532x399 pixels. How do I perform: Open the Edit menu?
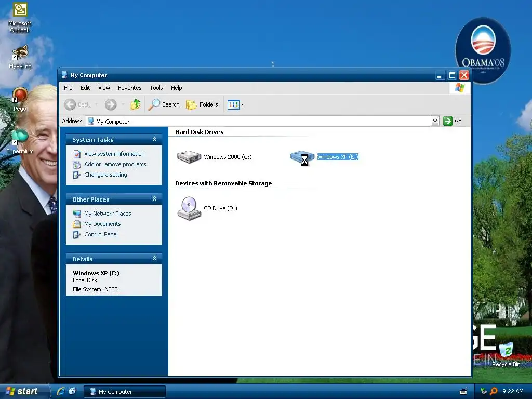[85, 88]
